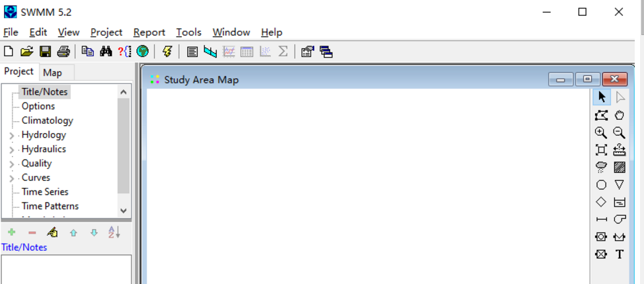This screenshot has width=644, height=284.
Task: Add a Storage Unit node icon
Action: pyautogui.click(x=620, y=202)
